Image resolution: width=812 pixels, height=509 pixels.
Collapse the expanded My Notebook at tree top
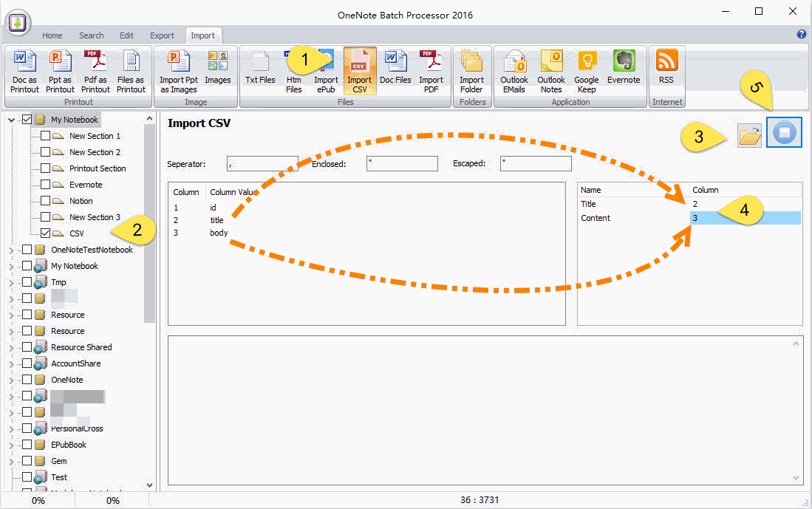[x=11, y=120]
